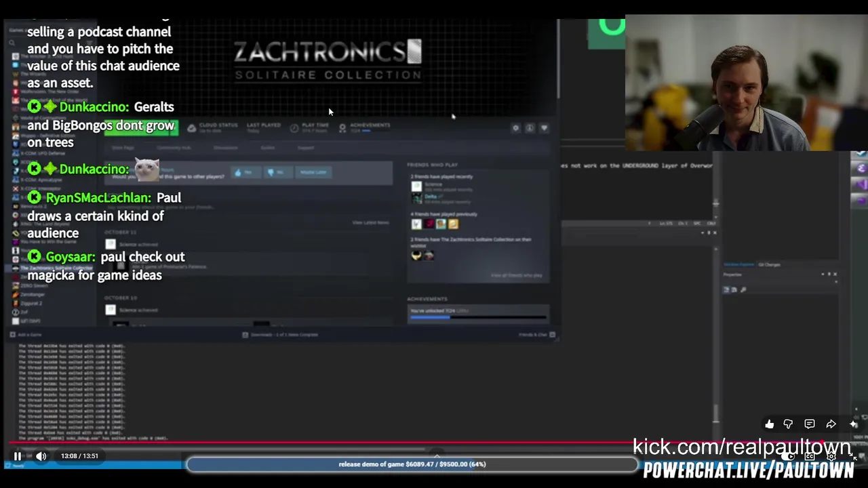Viewport: 868px width, 488px height.
Task: Click the release demo of game goal bar
Action: 412,464
